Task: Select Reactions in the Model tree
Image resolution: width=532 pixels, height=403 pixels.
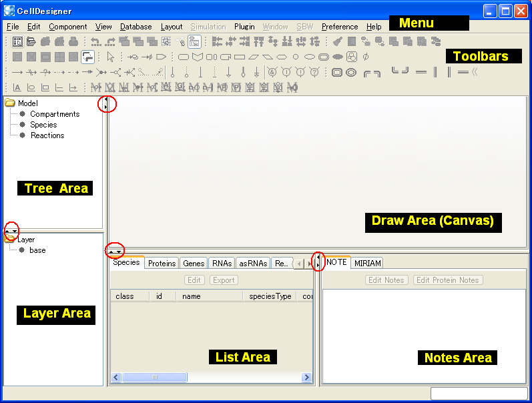Action: click(x=47, y=135)
